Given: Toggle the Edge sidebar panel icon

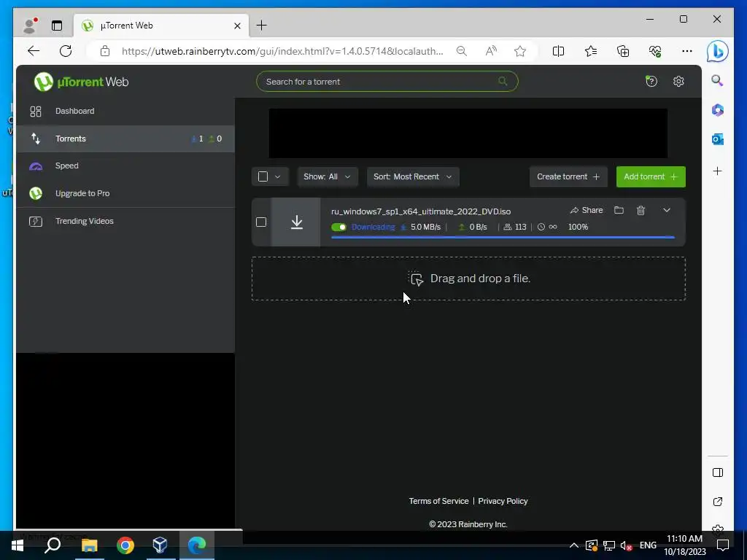Looking at the screenshot, I should (x=718, y=472).
